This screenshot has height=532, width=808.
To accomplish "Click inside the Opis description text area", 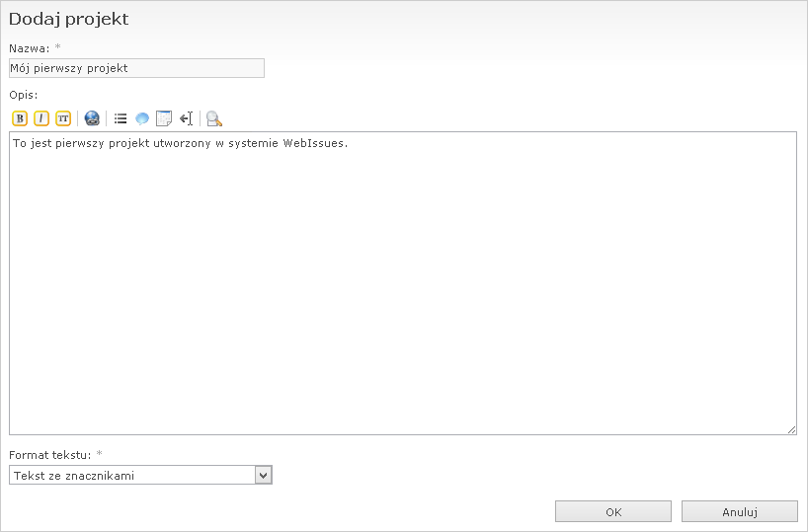I will pos(402,286).
